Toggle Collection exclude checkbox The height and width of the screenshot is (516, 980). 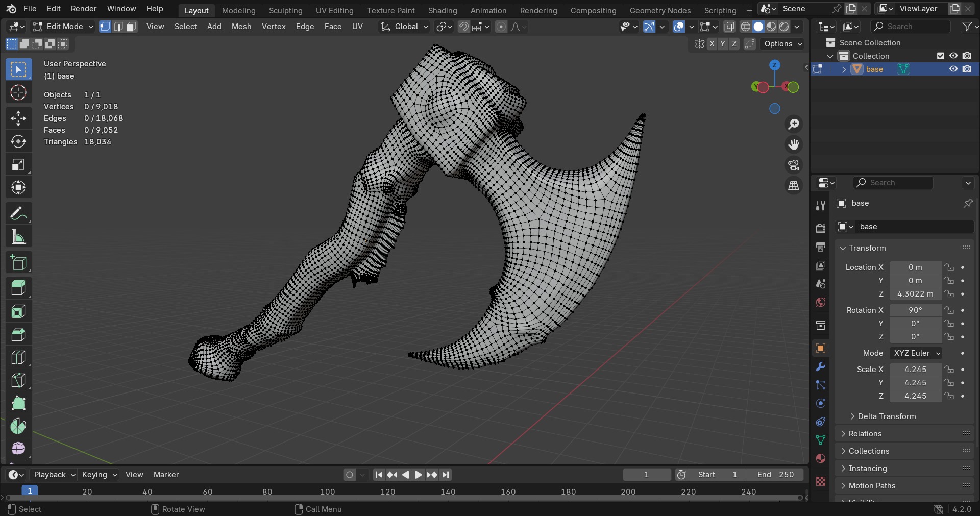[x=941, y=56]
